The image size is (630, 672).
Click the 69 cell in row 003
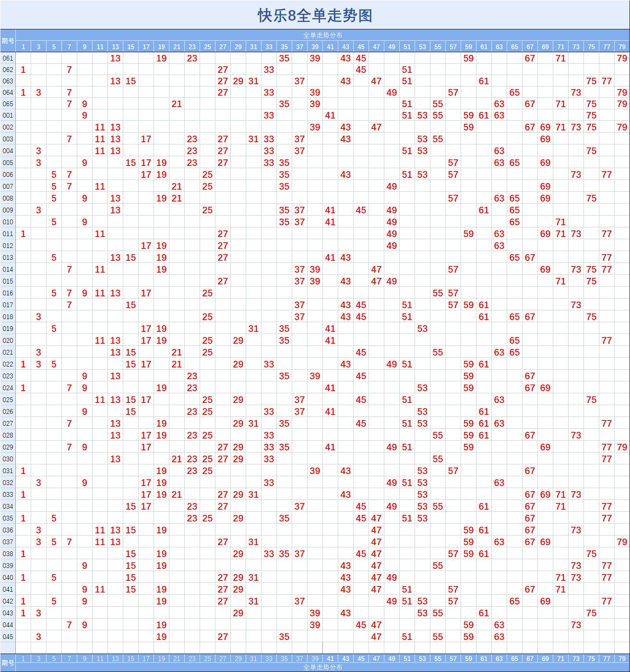point(545,139)
